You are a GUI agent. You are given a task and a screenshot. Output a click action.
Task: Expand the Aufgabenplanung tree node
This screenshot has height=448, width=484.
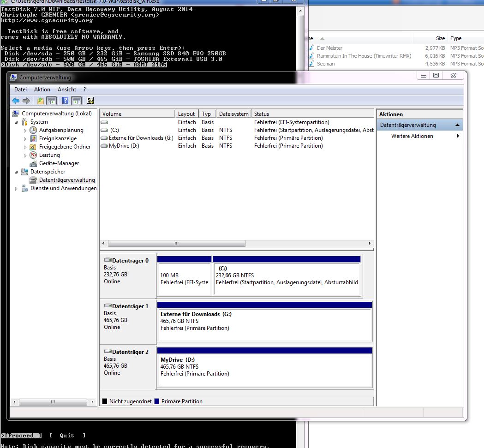[25, 131]
